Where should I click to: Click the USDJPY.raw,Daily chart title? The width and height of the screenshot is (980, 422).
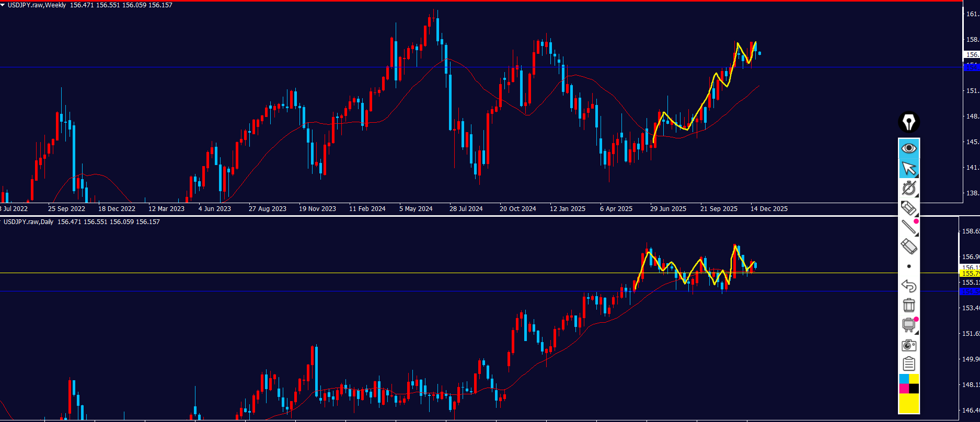[28, 222]
